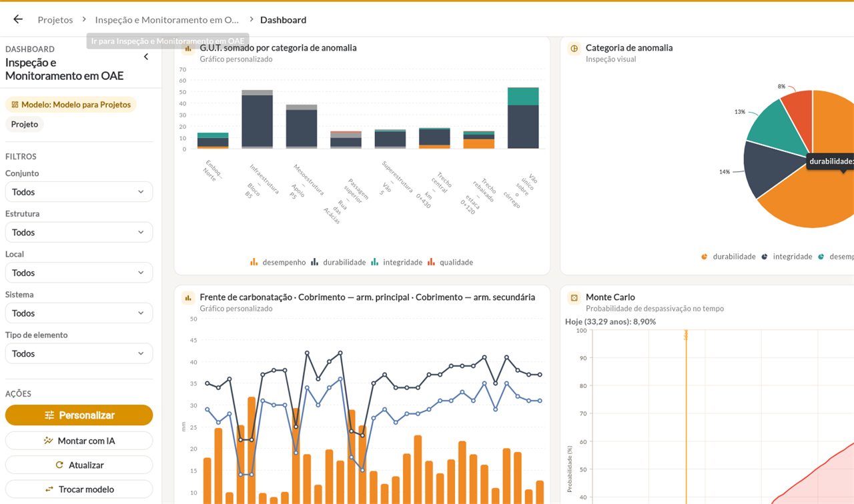Go back using the arrow icon
Screen dimensions: 854x504
point(18,19)
